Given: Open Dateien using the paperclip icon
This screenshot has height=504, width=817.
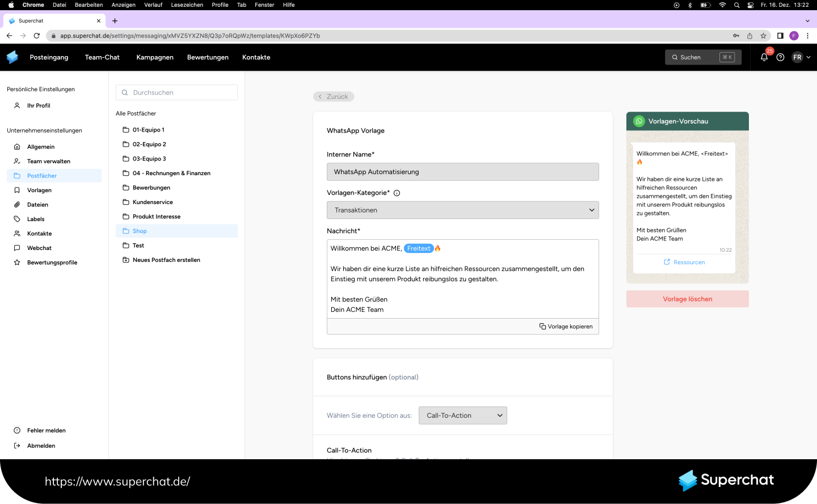Looking at the screenshot, I should point(17,204).
